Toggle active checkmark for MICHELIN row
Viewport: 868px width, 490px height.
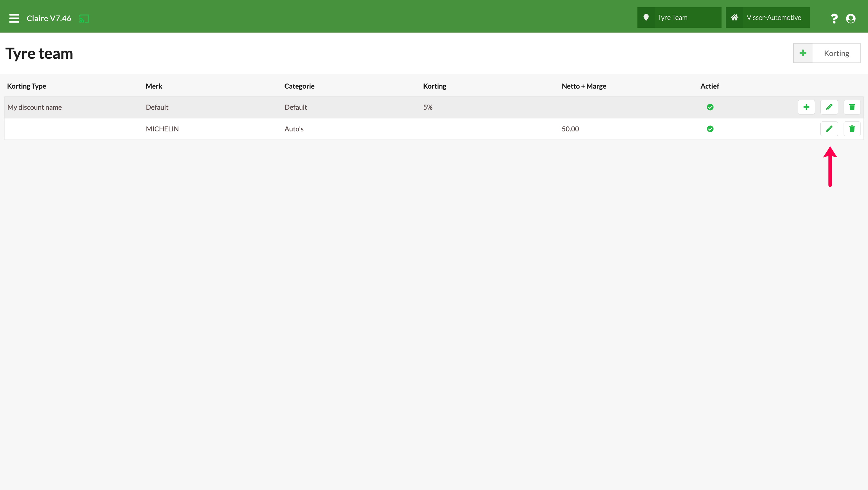(x=710, y=129)
